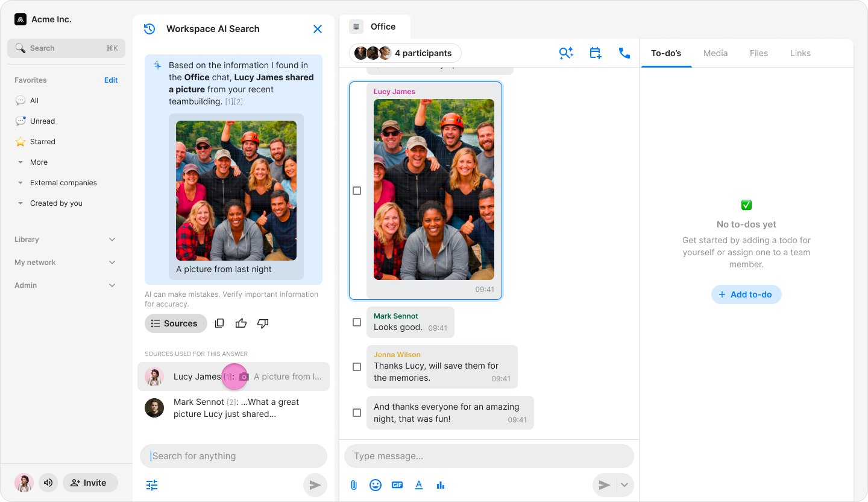
Task: Open the emoji picker
Action: click(376, 485)
